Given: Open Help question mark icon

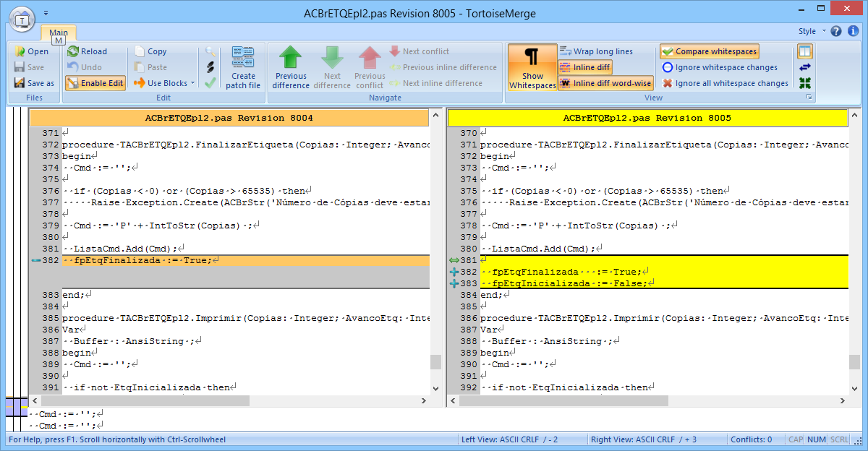Looking at the screenshot, I should click(x=836, y=31).
